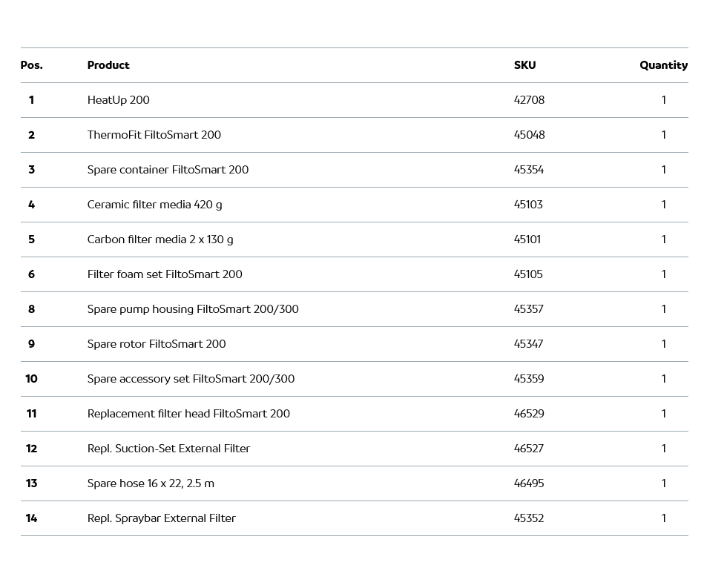Image resolution: width=704 pixels, height=588 pixels.
Task: Open Repl. Suction-Set External Filter
Action: point(168,449)
